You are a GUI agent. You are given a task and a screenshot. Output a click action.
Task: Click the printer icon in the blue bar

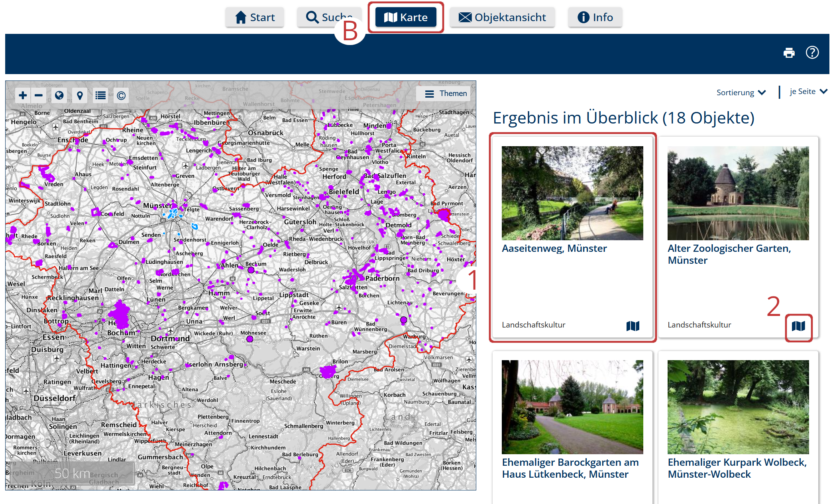(789, 53)
